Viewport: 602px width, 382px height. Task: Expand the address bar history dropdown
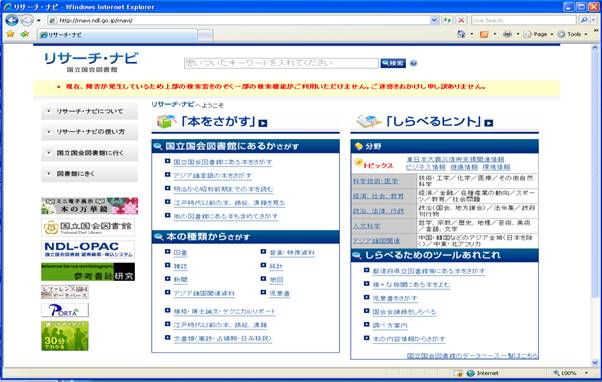434,20
